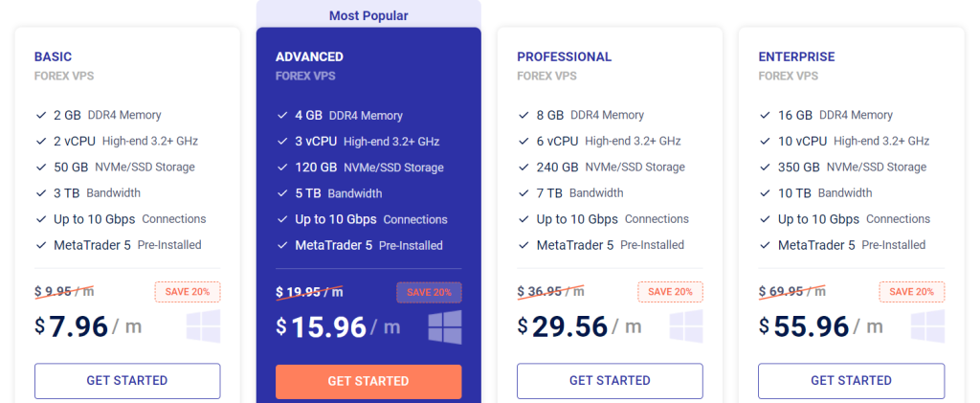
Task: Click the Save 20% badge in Enterprise
Action: tap(911, 292)
